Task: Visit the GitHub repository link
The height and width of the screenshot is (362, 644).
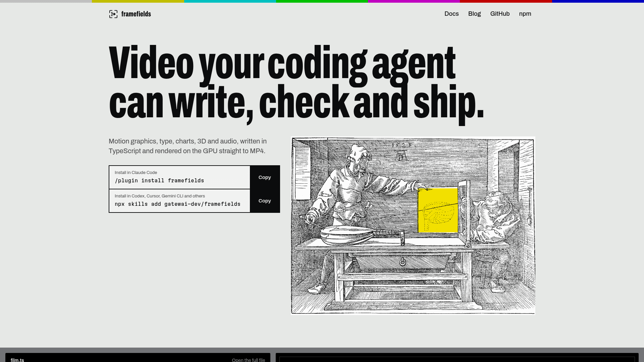Action: click(x=500, y=14)
